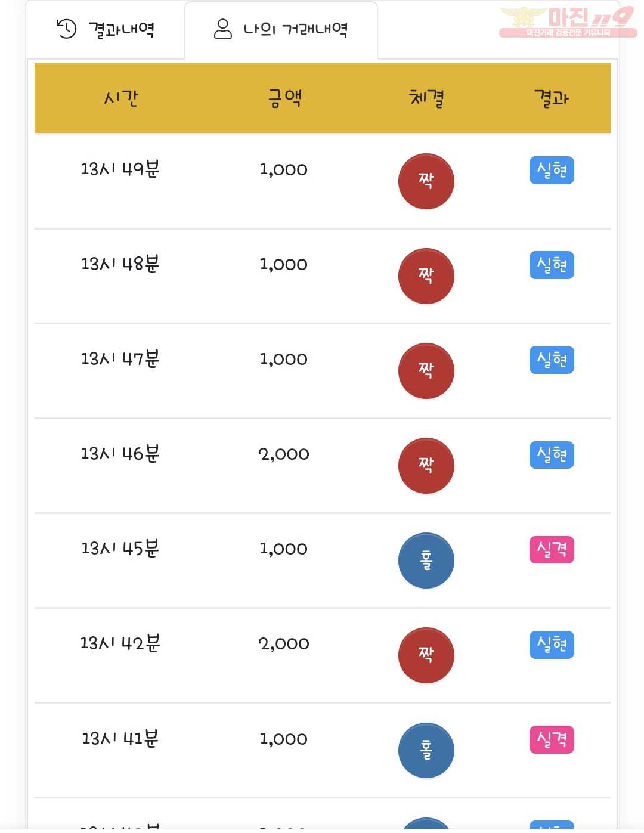This screenshot has width=644, height=833.
Task: Click 실현 badge in 13시 48분 row
Action: [552, 265]
